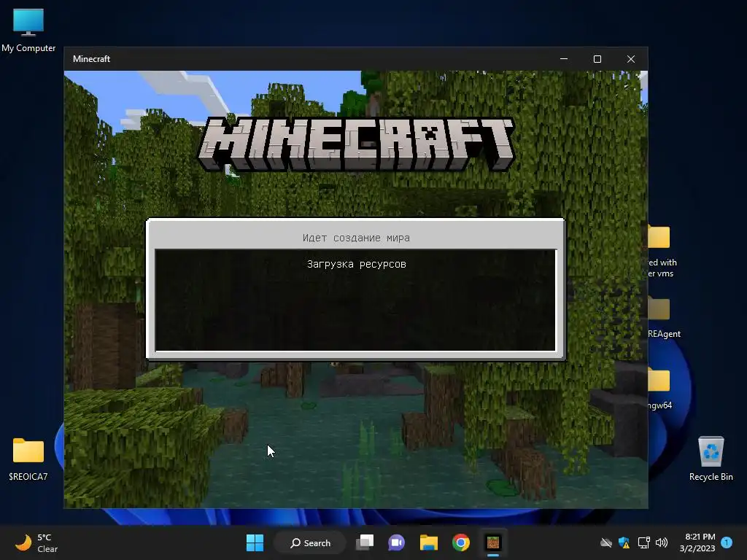
Task: Close the Minecraft window
Action: pos(631,59)
